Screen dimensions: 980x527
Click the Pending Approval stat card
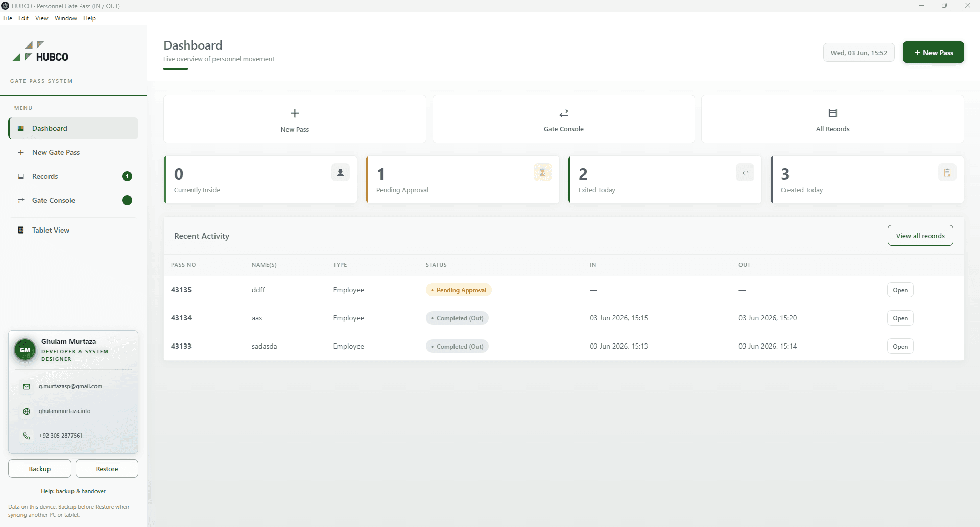click(463, 180)
